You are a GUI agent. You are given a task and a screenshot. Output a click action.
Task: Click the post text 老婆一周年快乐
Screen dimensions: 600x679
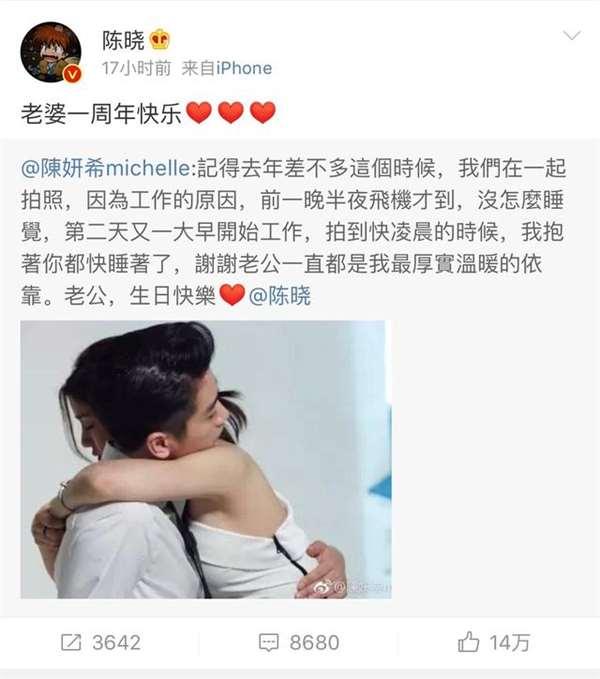tap(101, 114)
